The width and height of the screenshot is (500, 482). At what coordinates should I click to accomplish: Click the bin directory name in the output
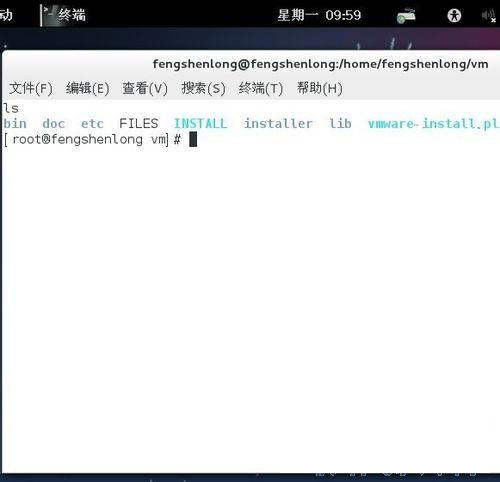(15, 124)
